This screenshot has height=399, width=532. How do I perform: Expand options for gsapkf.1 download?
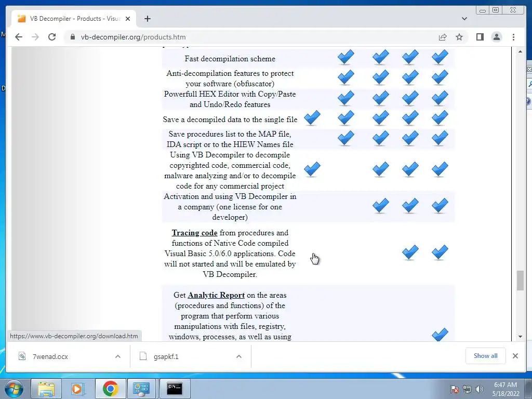[239, 356]
